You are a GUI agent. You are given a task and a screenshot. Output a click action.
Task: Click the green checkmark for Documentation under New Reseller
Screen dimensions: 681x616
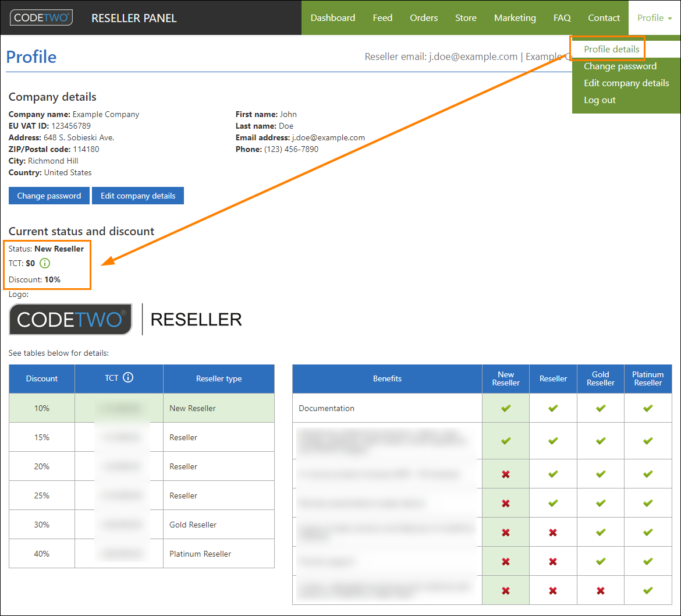505,408
